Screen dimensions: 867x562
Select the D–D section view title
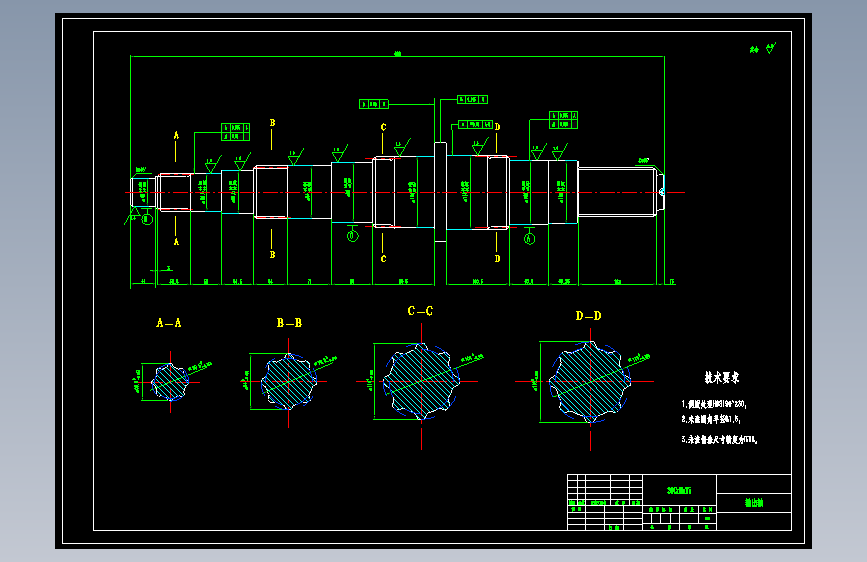[x=588, y=316]
